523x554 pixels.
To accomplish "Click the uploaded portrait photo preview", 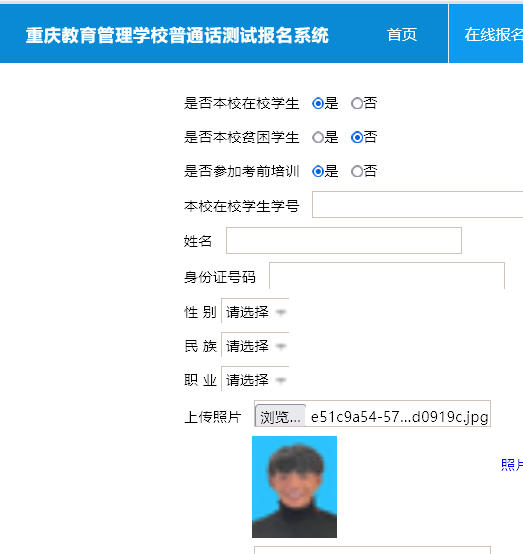I will click(294, 487).
